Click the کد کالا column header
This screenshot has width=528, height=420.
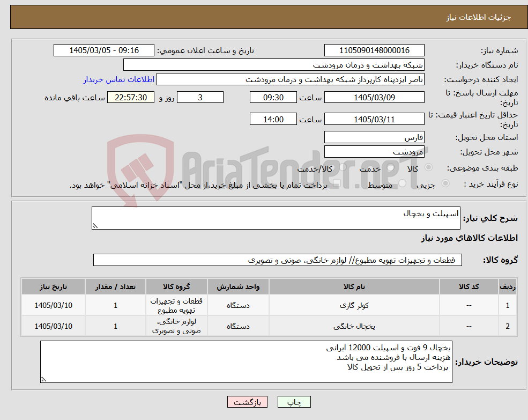(468, 286)
